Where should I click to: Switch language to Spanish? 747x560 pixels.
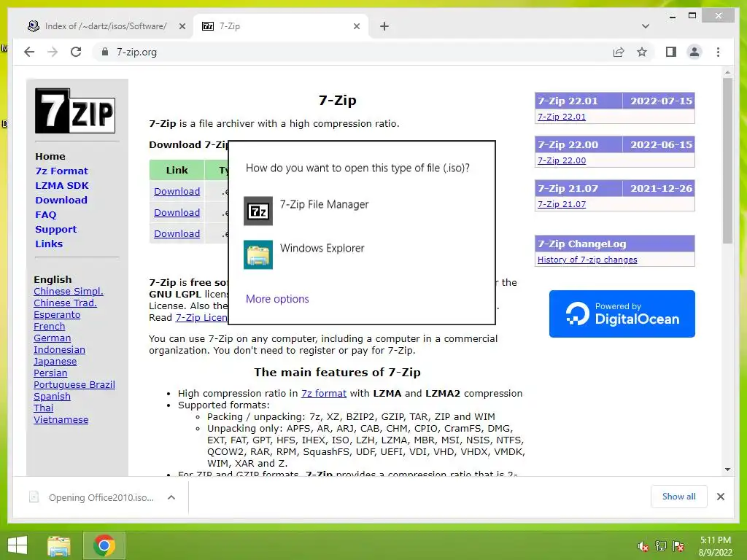(x=52, y=396)
